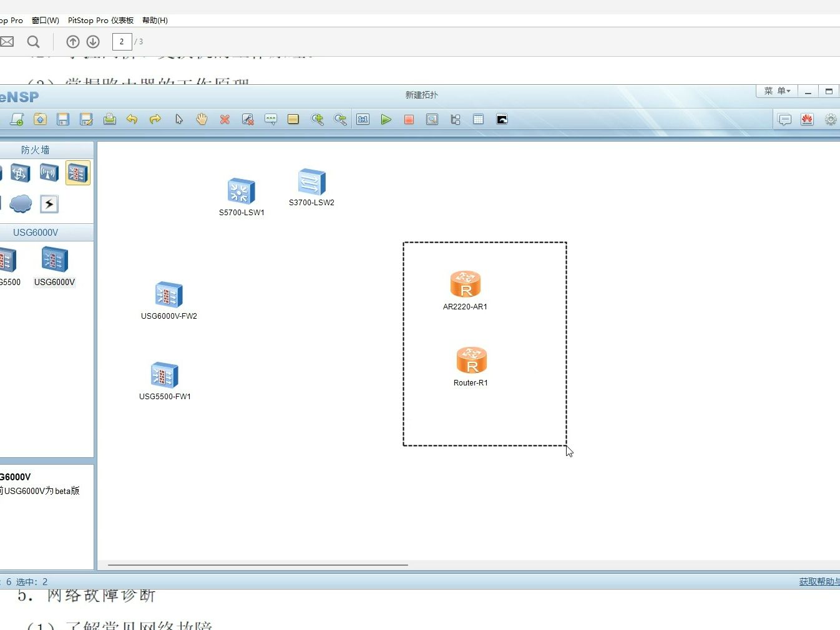Open the forum message icon at toolbar right
Screen dimensions: 840x630
click(785, 119)
